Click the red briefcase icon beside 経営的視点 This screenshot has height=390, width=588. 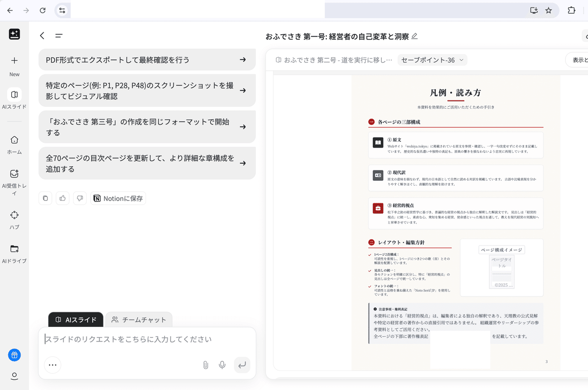click(x=378, y=208)
